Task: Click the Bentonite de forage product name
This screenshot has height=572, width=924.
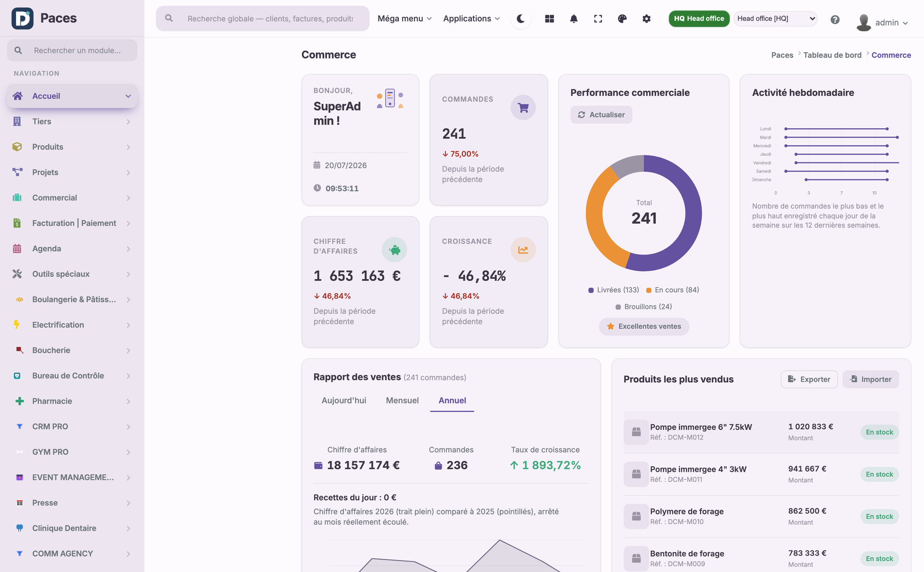Action: tap(687, 553)
